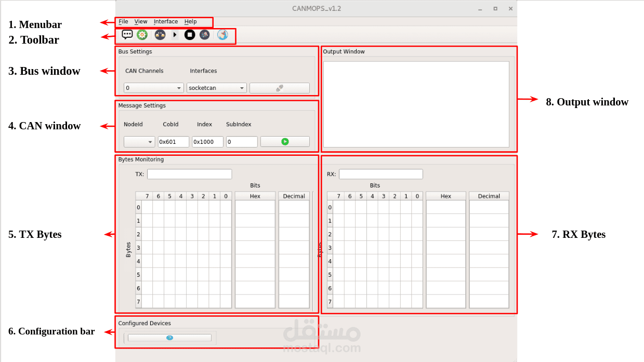Click bit 0 column header in TX table
644x362 pixels.
tap(226, 196)
